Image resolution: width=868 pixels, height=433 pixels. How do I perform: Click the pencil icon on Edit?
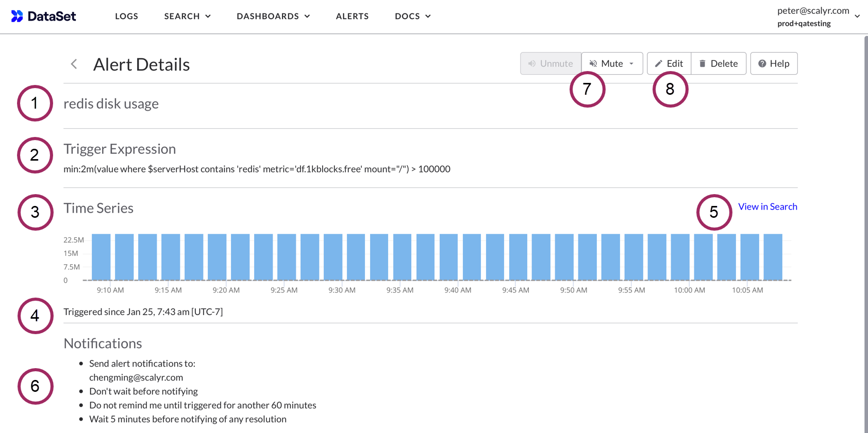[658, 64]
